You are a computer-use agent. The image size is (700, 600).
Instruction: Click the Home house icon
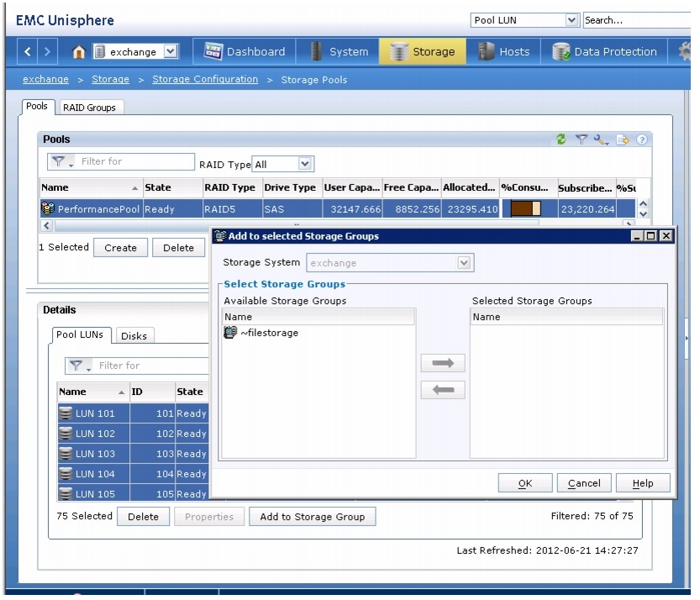coord(79,52)
